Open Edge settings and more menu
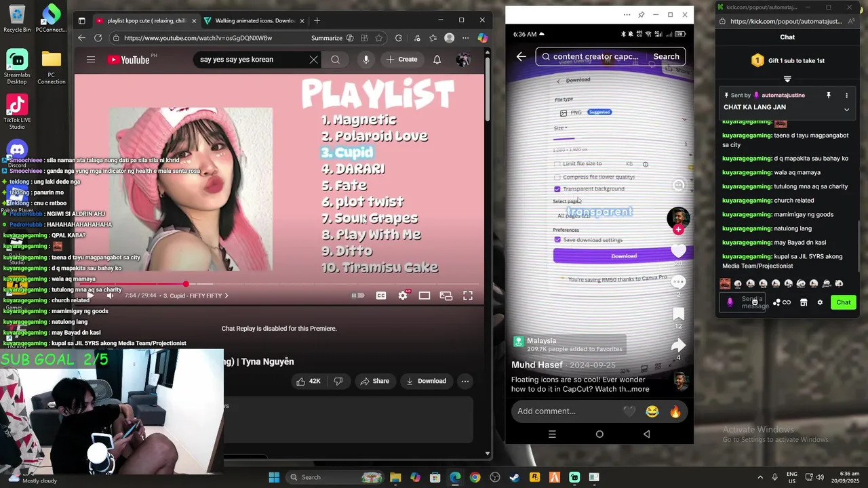868x488 pixels. pyautogui.click(x=465, y=38)
